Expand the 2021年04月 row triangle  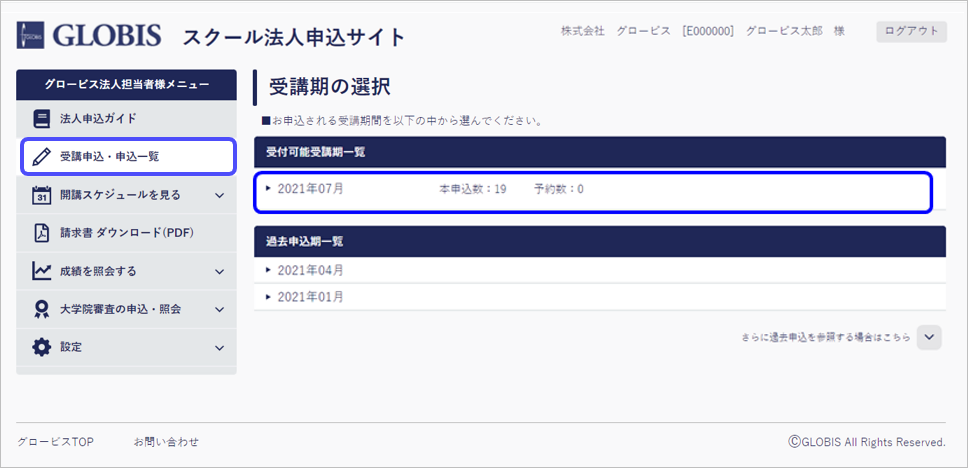click(x=269, y=270)
